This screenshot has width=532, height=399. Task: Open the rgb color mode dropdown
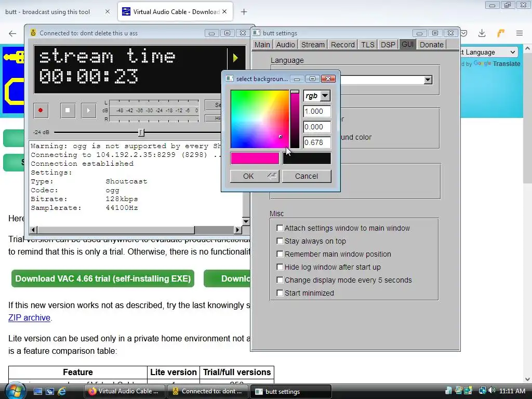[x=325, y=96]
